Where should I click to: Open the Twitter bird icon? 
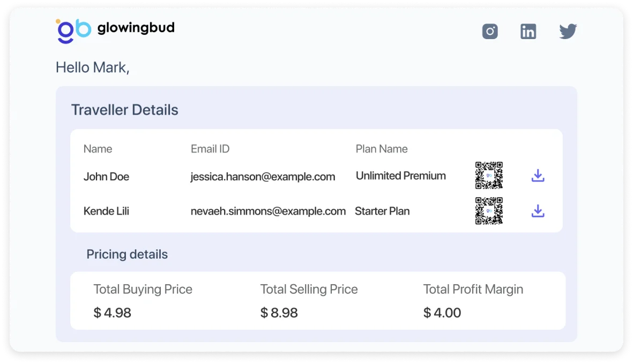click(x=568, y=32)
